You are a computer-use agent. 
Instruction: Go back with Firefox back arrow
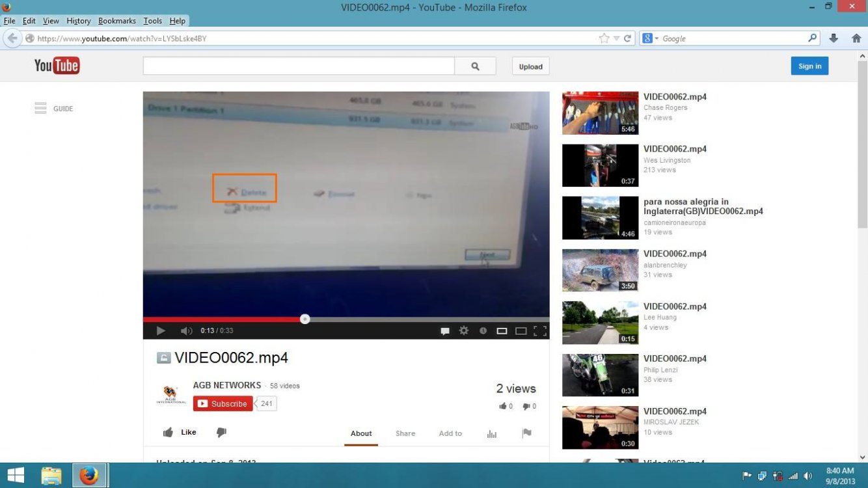(12, 38)
